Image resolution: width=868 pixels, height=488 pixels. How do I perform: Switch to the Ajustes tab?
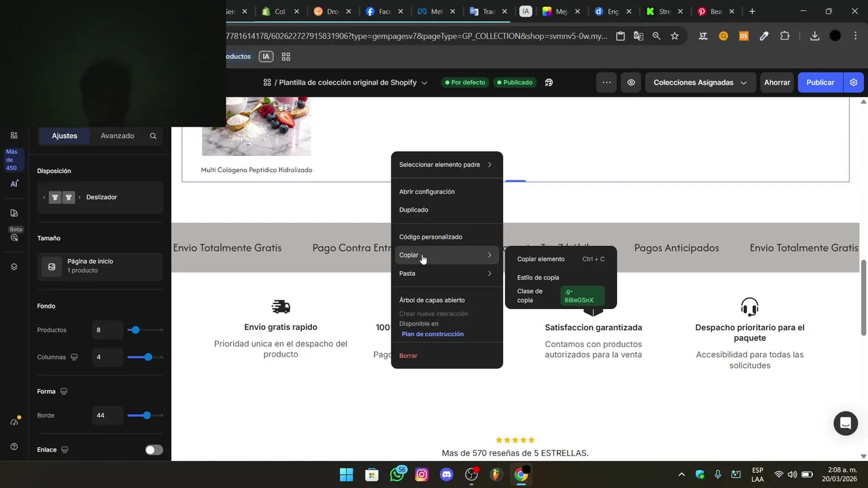point(64,136)
